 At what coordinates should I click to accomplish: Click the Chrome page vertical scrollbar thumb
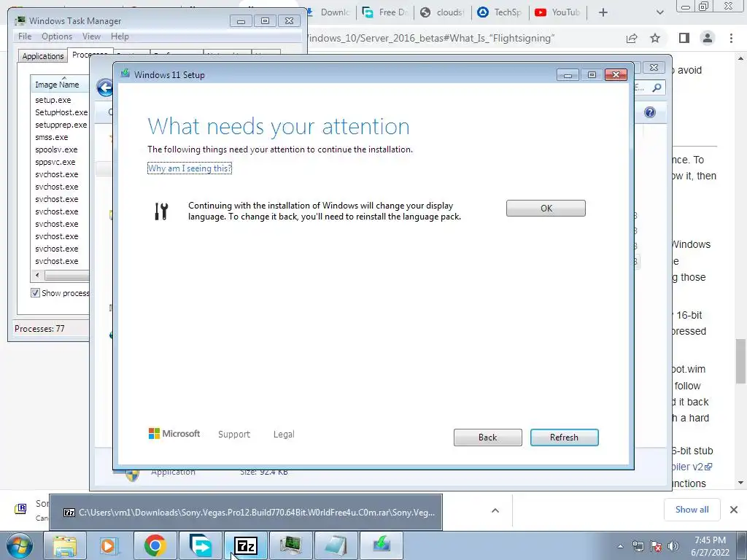pyautogui.click(x=741, y=361)
